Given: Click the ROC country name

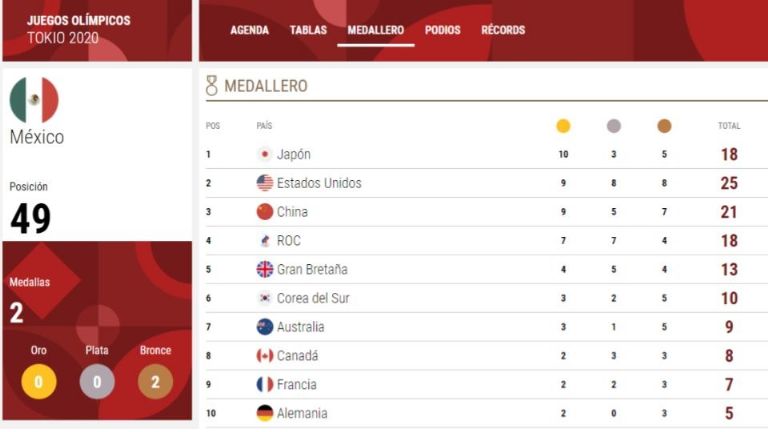Looking at the screenshot, I should pos(288,241).
